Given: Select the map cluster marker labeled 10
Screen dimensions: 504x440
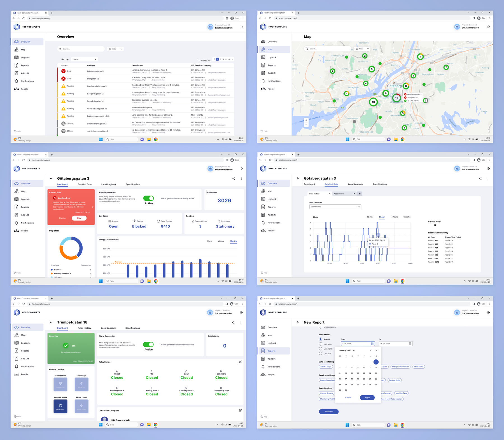Looking at the screenshot, I should pos(373,102).
